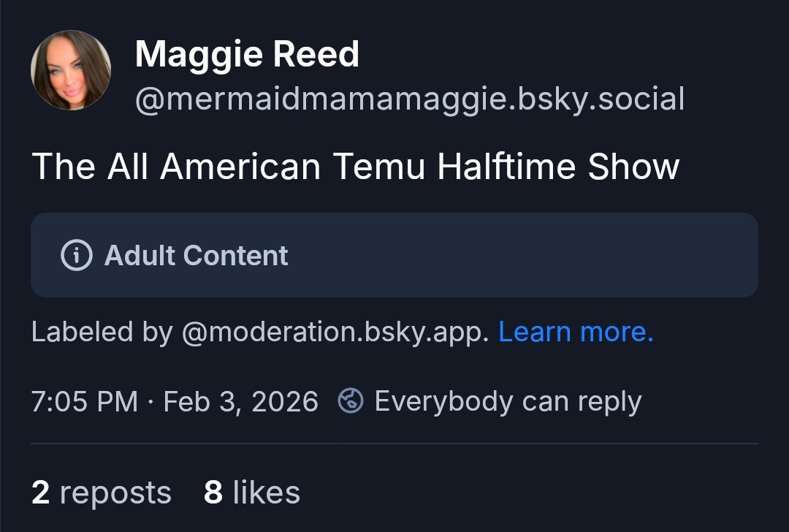Click the number 8 like count

tap(213, 493)
